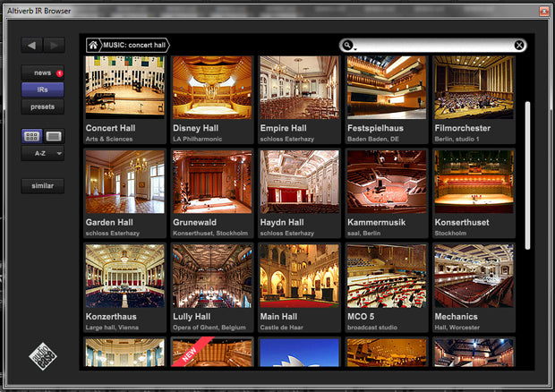Select the Disney Hall thumbnail

click(212, 88)
